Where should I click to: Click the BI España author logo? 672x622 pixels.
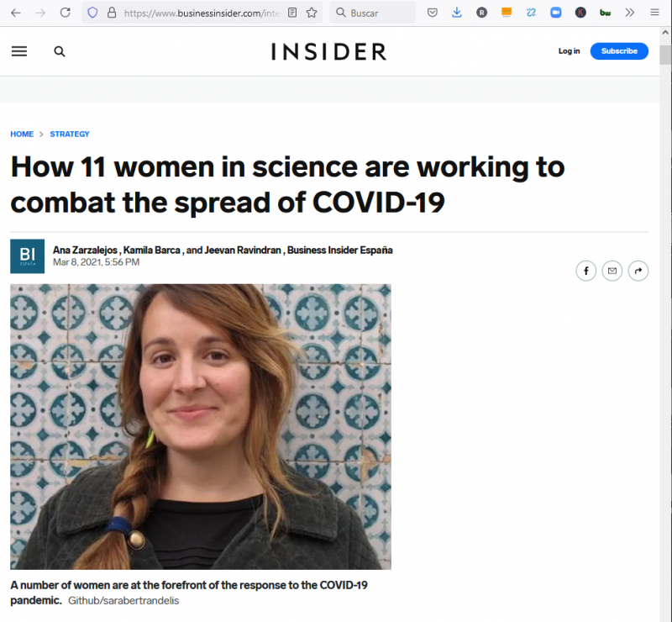(x=28, y=256)
